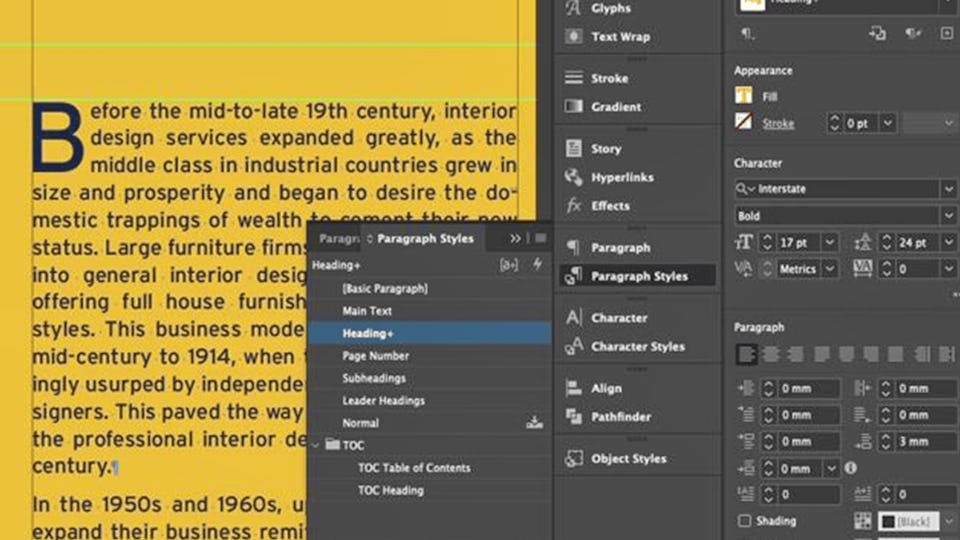Click the Normal style import icon
This screenshot has height=540, width=960.
coord(534,422)
